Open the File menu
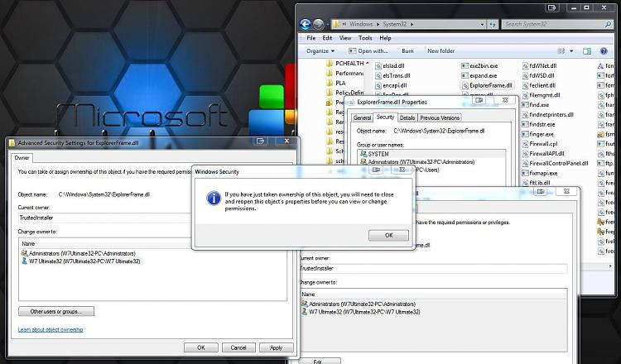The image size is (621, 364). pos(311,38)
